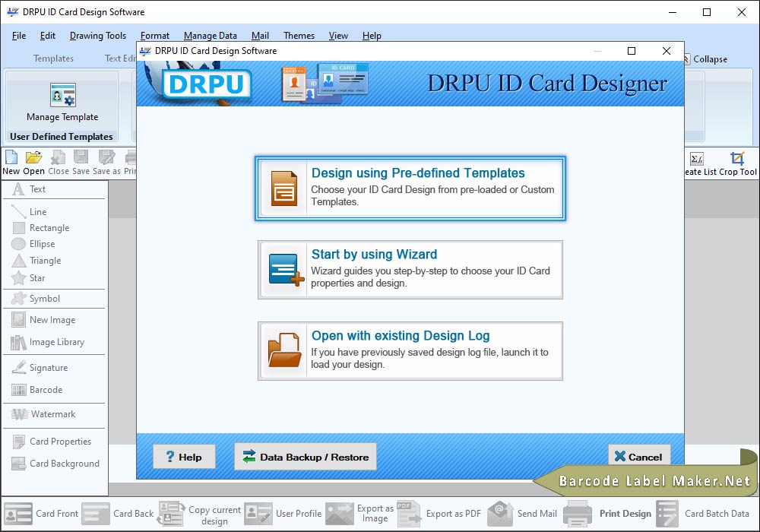Open the Image Library
Screen dimensions: 760x532
pyautogui.click(x=48, y=342)
